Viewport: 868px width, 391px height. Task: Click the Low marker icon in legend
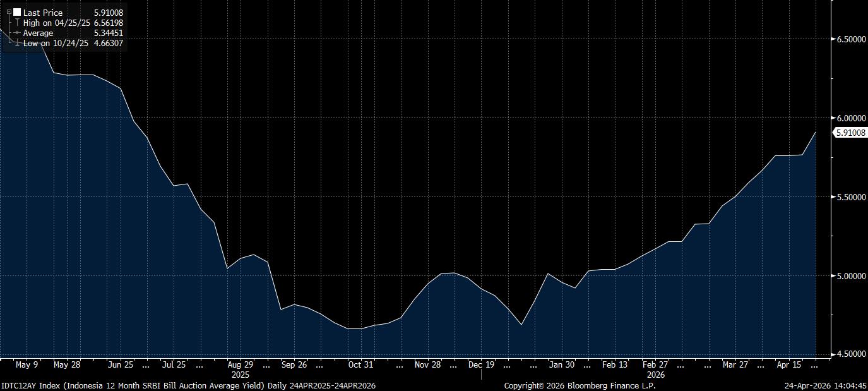tap(18, 43)
